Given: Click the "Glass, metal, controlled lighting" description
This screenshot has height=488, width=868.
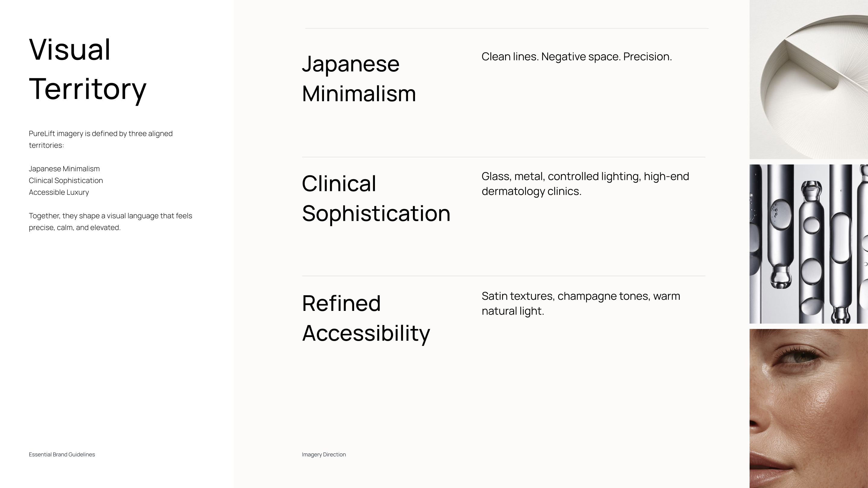Looking at the screenshot, I should [x=585, y=183].
